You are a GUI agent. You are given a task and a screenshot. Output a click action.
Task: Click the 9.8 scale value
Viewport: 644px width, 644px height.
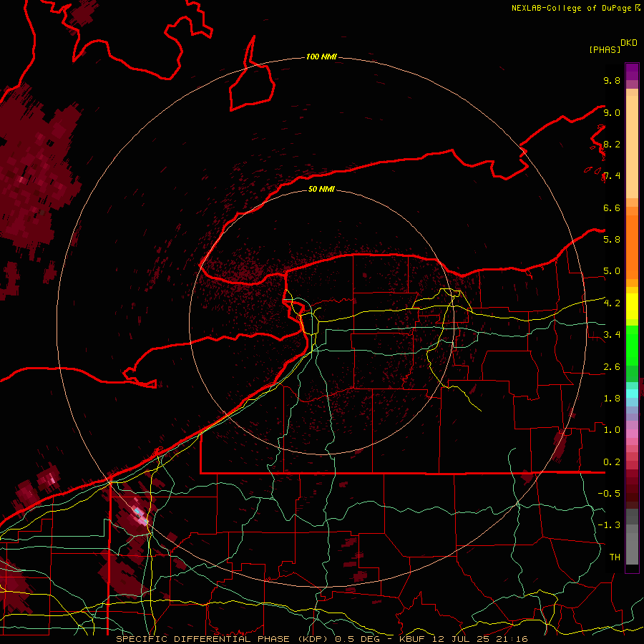coord(612,80)
